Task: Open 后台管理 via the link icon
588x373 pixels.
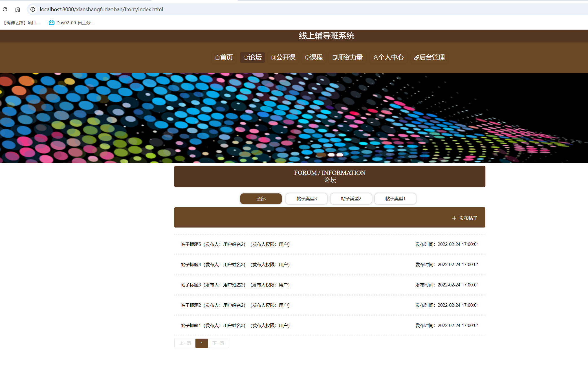Action: 416,58
